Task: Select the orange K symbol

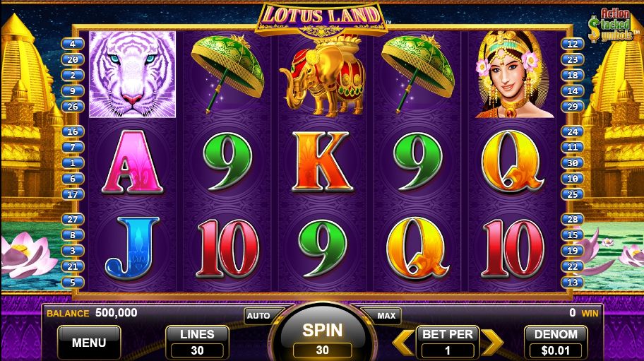Action: click(323, 162)
